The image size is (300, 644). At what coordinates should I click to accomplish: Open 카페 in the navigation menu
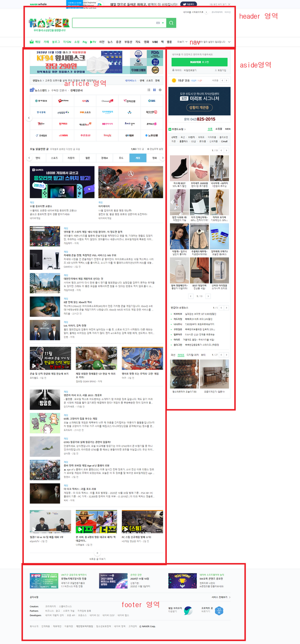pyautogui.click(x=46, y=42)
